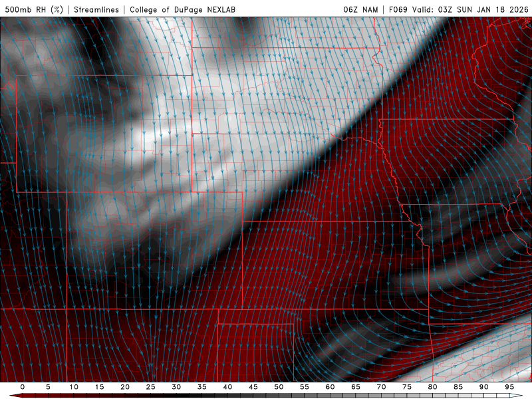Click the colorbar tick label "70"
Image resolution: width=532 pixels, height=399 pixels.
(x=381, y=387)
